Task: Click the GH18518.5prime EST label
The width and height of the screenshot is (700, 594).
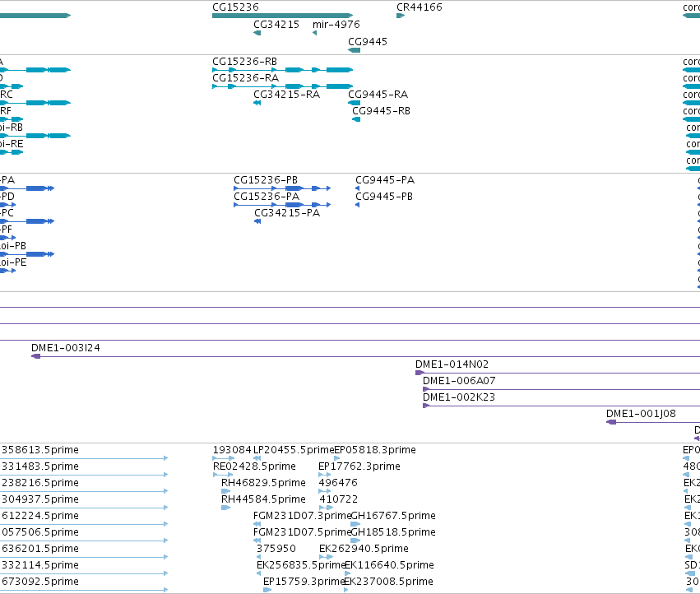Action: click(393, 533)
